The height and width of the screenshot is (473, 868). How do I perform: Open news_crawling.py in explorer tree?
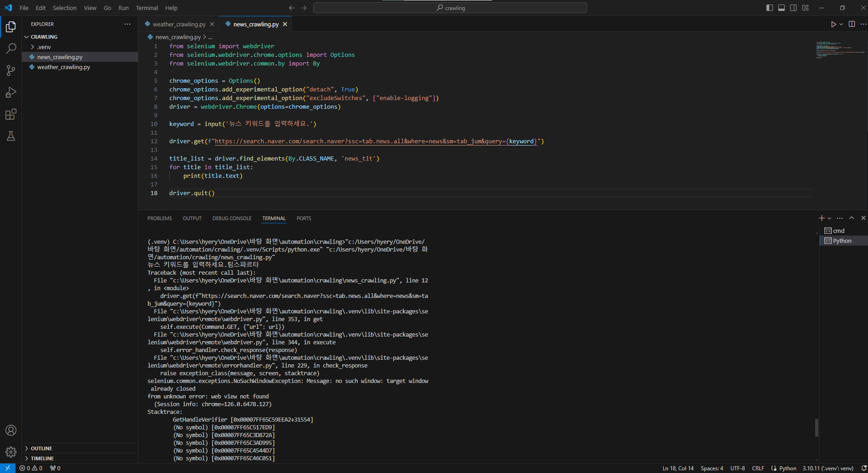[80, 57]
